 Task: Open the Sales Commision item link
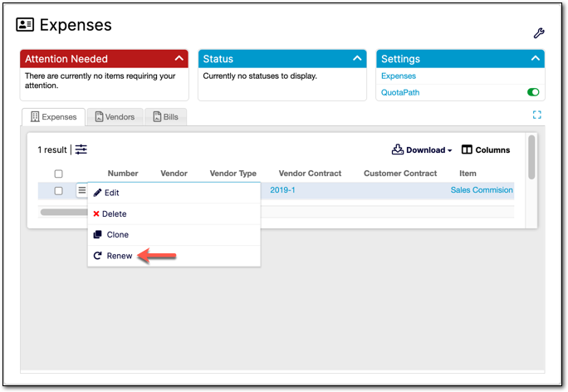pyautogui.click(x=482, y=190)
